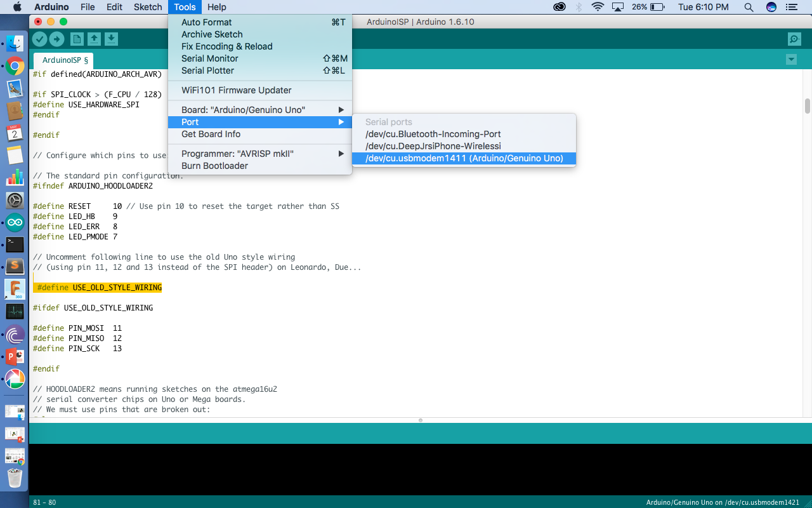Viewport: 812px width, 508px height.
Task: Save the sketch with the down-arrow icon
Action: point(111,39)
